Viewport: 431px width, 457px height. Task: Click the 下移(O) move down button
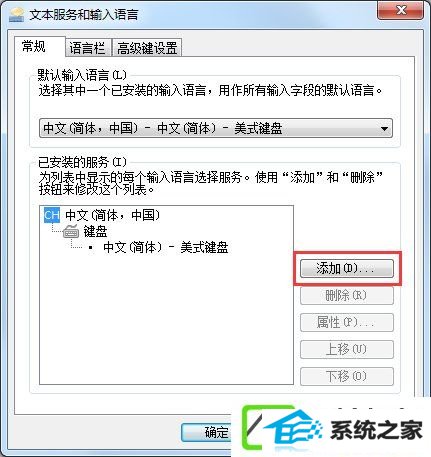coord(347,376)
